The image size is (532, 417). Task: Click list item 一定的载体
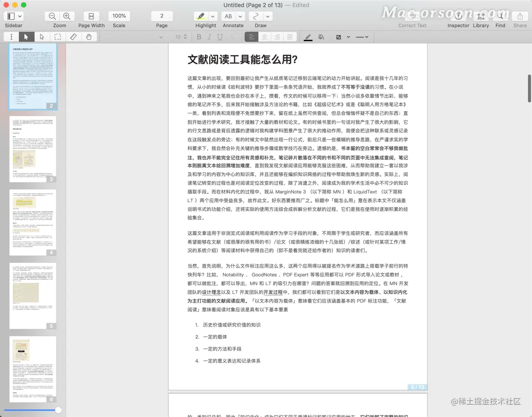pyautogui.click(x=215, y=337)
